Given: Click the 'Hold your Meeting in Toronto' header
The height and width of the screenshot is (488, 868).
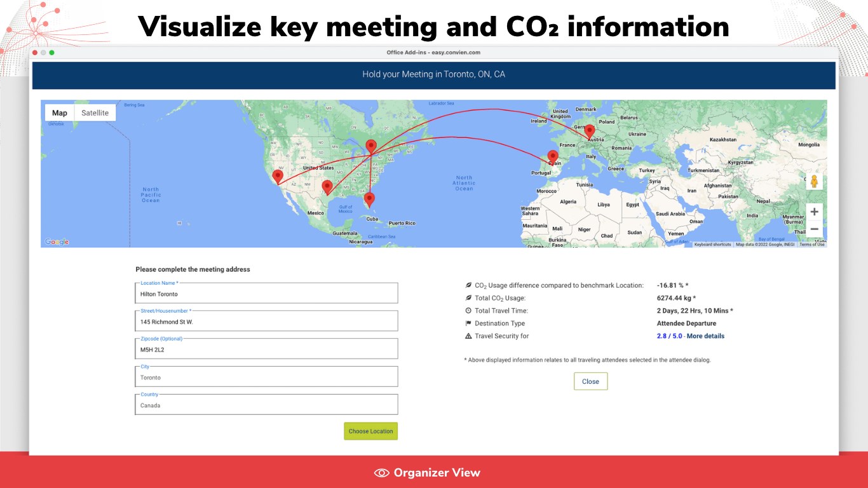Looking at the screenshot, I should click(x=434, y=74).
